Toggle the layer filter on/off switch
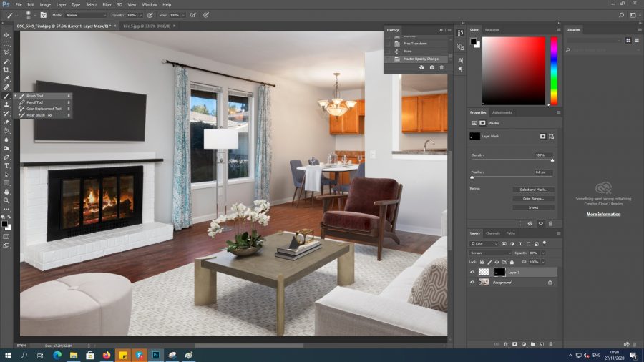The width and height of the screenshot is (644, 362). tap(545, 243)
